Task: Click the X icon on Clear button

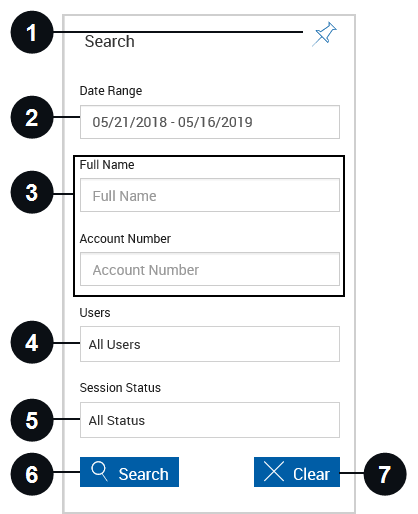Action: (x=274, y=471)
